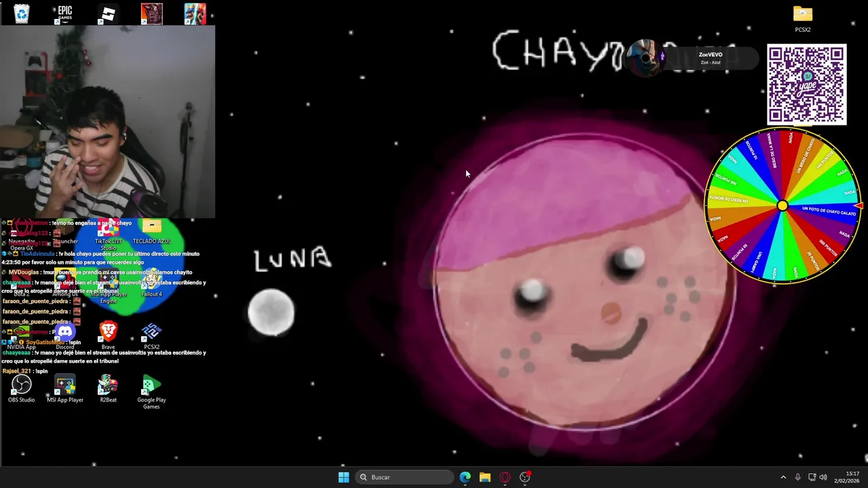Open OBS from the taskbar
The height and width of the screenshot is (488, 868).
coord(525,477)
